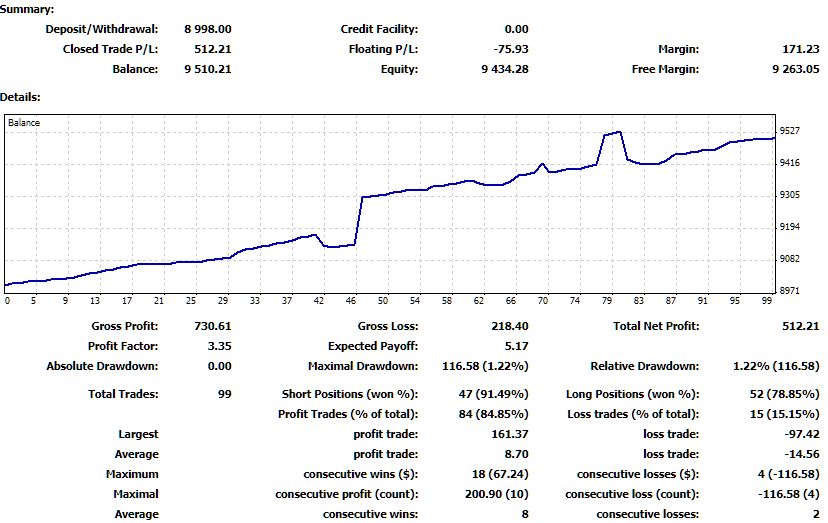Select the Closed Trade P/L label
Viewport: 828px width, 523px height.
(110, 49)
